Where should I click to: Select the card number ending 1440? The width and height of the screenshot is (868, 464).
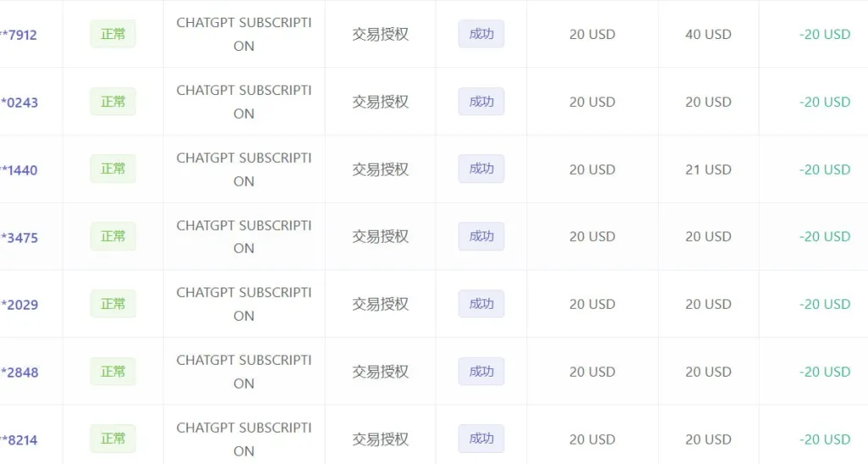(x=19, y=170)
